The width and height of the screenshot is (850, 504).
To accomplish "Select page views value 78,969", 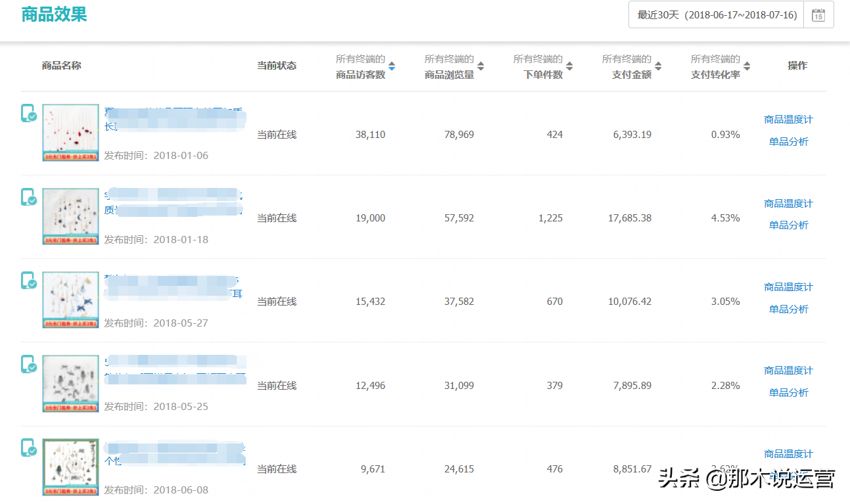I will (x=459, y=135).
